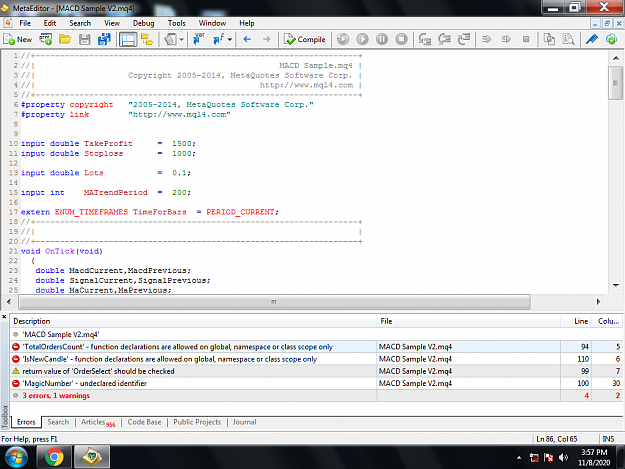Navigate back with the blue left arrow

[x=247, y=39]
